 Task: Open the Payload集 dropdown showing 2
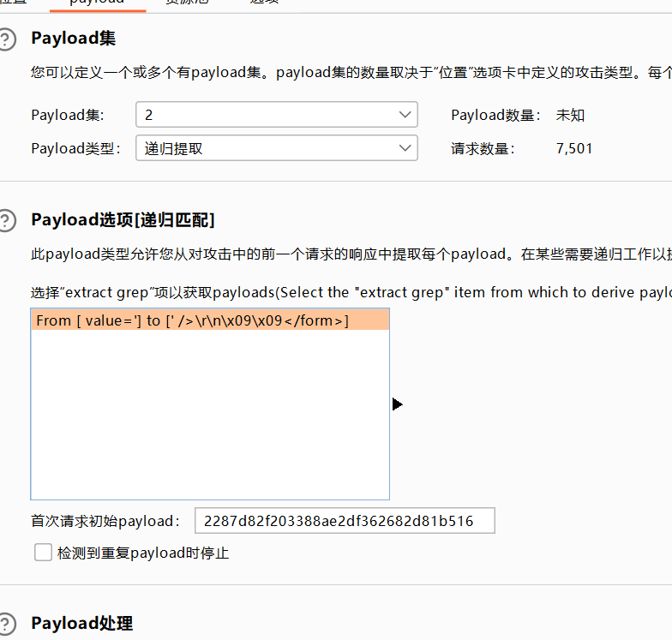coord(276,115)
